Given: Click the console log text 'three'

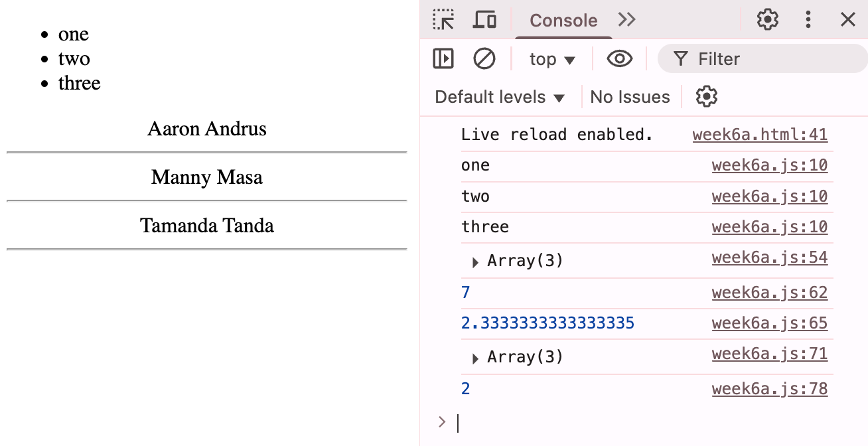Looking at the screenshot, I should pyautogui.click(x=485, y=227).
